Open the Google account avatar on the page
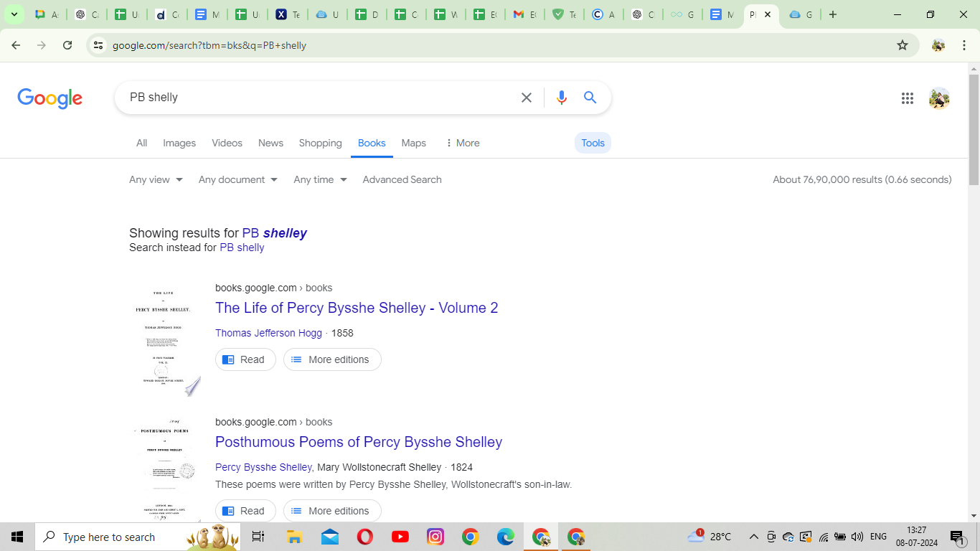This screenshot has height=551, width=980. 939,98
